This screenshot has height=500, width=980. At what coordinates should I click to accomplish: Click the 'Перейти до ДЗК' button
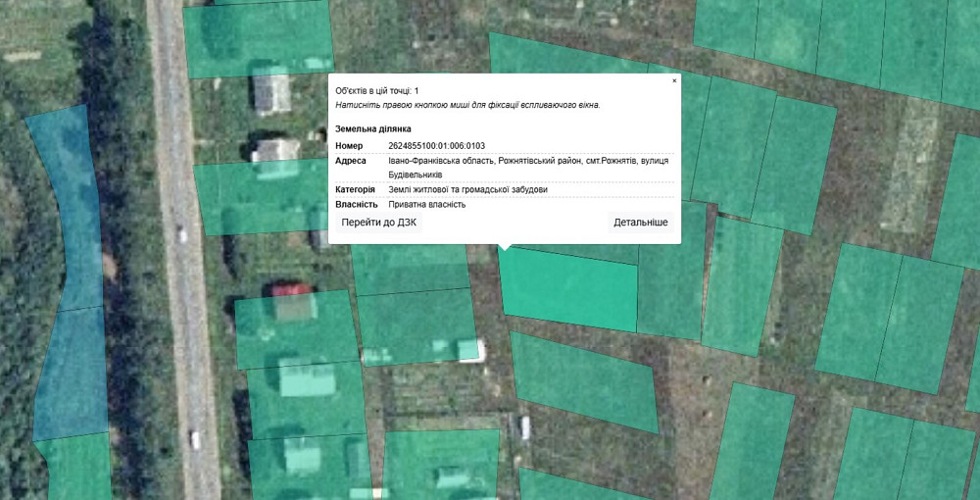[x=378, y=223]
